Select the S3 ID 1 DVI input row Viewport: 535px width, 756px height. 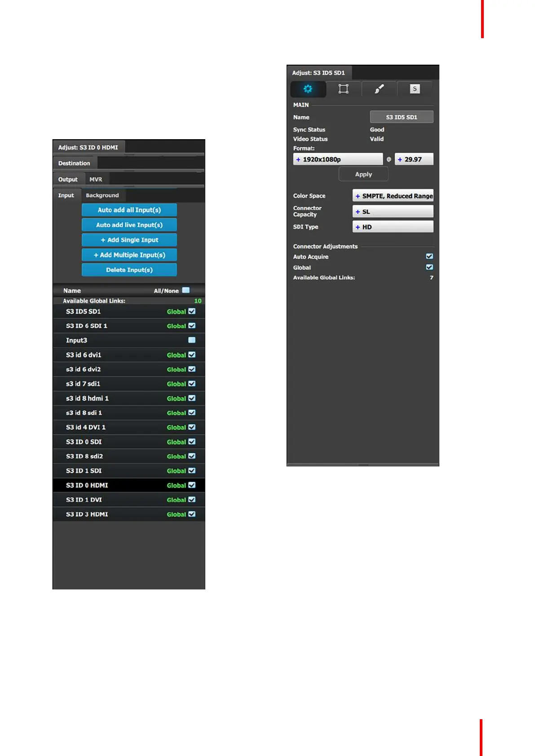129,500
